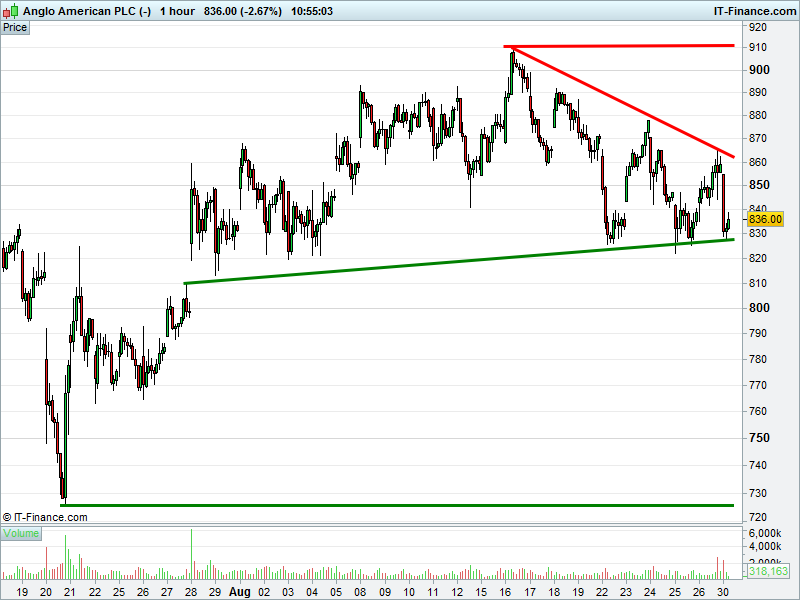Select the green horizontal support line near 725
The width and height of the screenshot is (800, 600).
pyautogui.click(x=397, y=505)
